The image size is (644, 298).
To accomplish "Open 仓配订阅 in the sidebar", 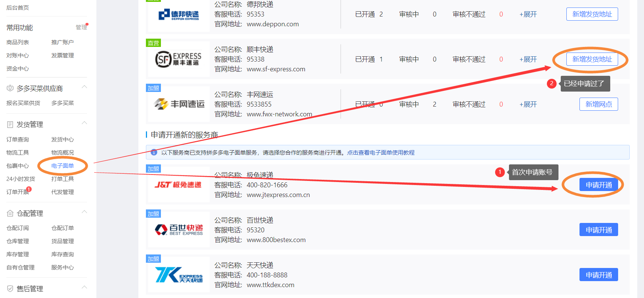I will tap(18, 228).
